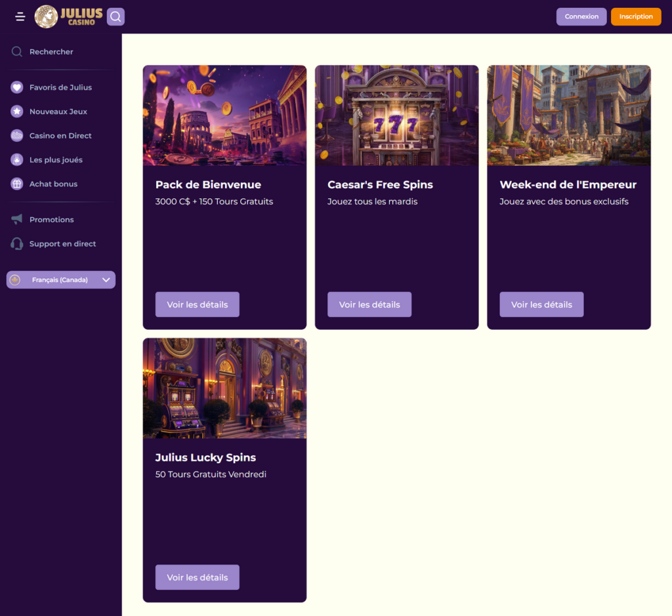
Task: Open the Promotions menu item
Action: pyautogui.click(x=51, y=220)
